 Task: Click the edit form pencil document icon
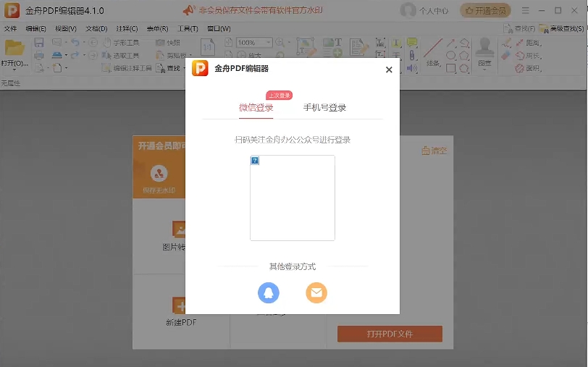coord(359,47)
